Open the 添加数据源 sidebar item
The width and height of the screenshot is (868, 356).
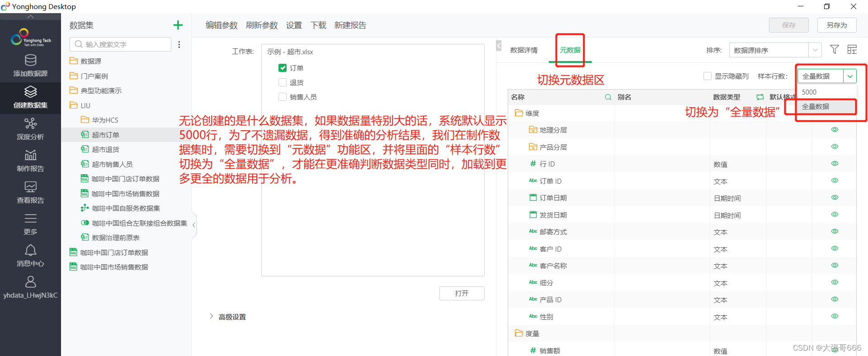30,66
